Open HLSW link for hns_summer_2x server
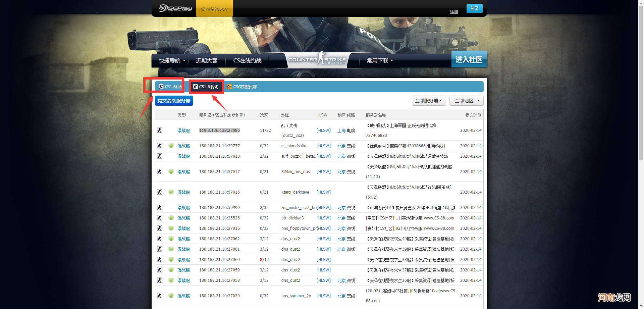 324,296
